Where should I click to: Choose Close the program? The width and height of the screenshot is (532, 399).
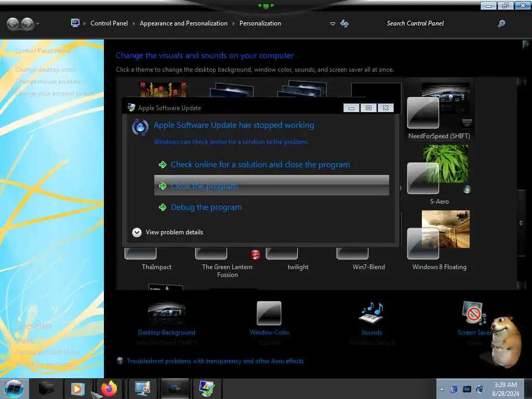271,185
